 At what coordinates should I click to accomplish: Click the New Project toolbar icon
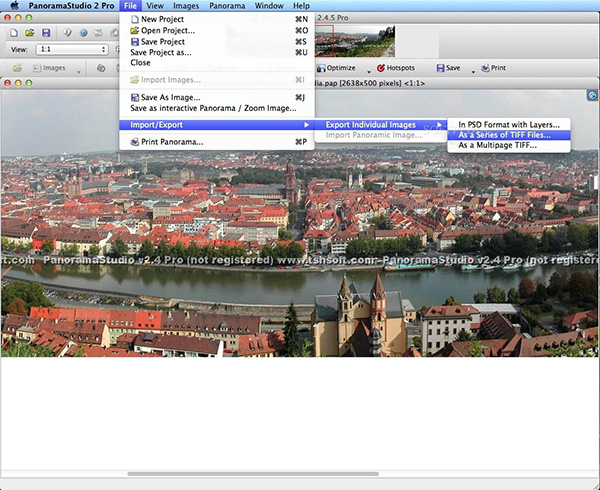(x=14, y=33)
